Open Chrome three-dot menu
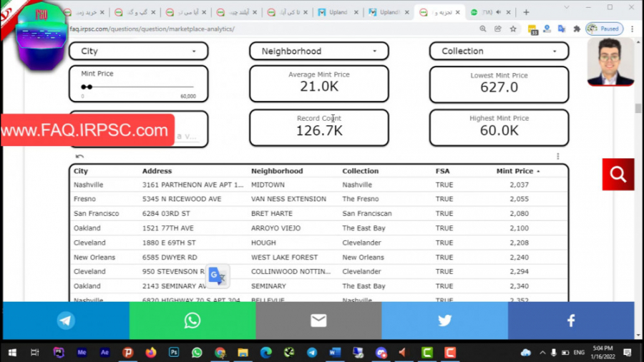This screenshot has width=644, height=362. 633,29
